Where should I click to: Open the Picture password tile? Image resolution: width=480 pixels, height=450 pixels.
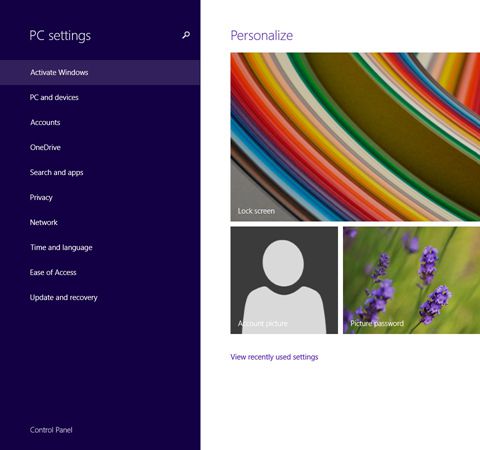coord(412,280)
